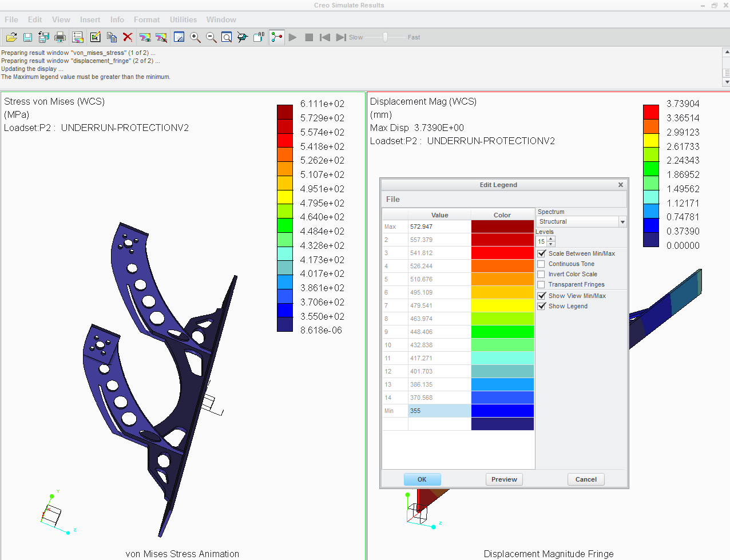Enable Continuous Tone checkbox
This screenshot has height=560, width=730.
[541, 264]
